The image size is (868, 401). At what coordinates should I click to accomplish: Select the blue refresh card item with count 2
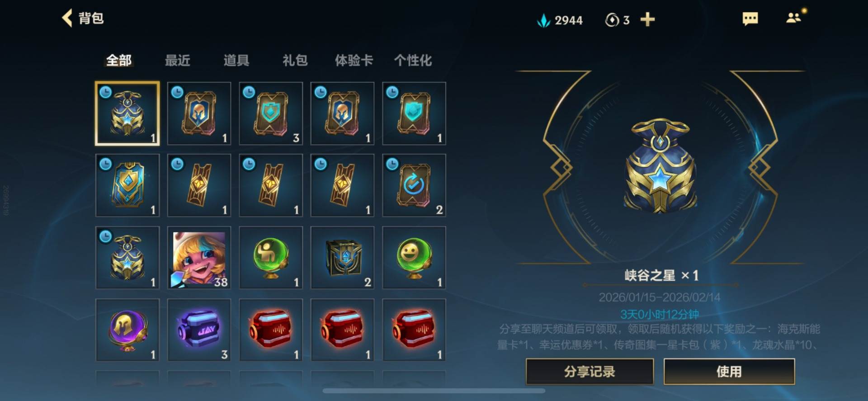click(414, 185)
